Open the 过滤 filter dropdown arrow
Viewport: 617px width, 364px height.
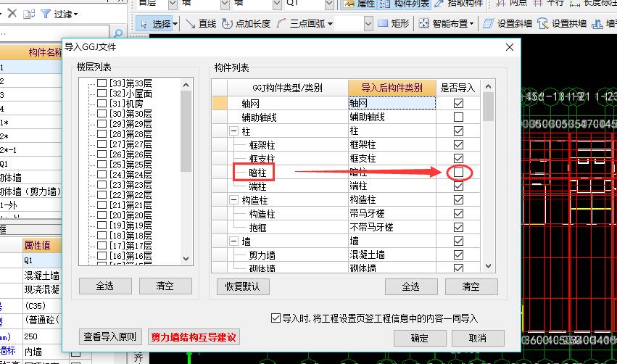(x=75, y=15)
